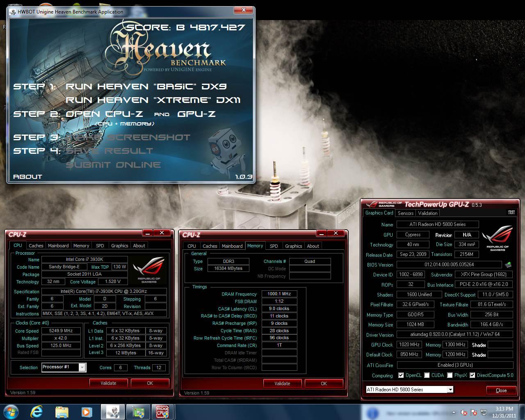Open About tab in right CPU-Z window
525x420 pixels.
313,246
